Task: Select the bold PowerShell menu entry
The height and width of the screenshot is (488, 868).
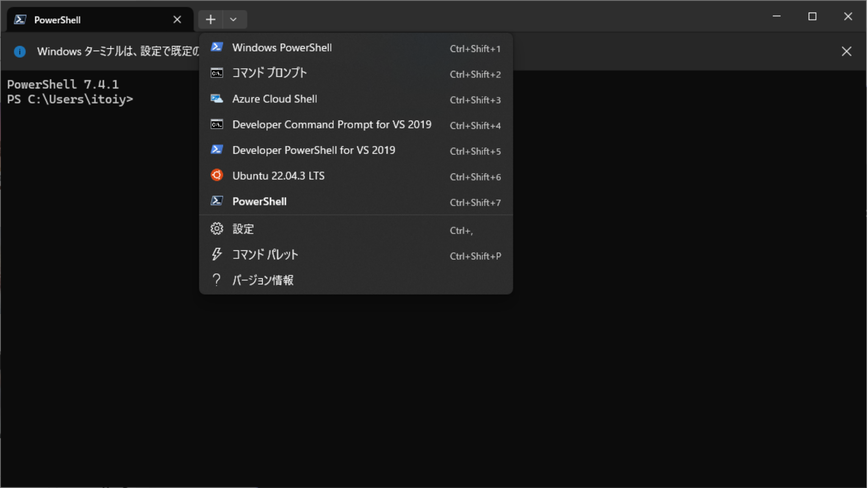Action: point(356,202)
